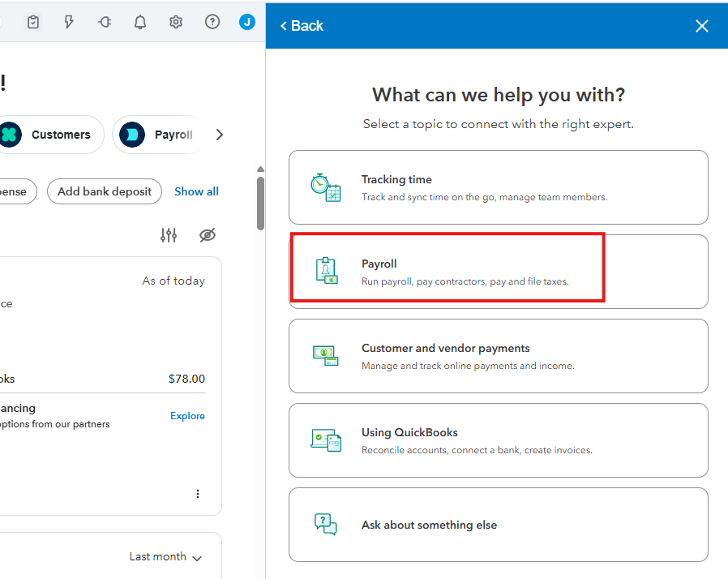728x579 pixels.
Task: Click 'Manage and track online payments' description
Action: coord(468,366)
